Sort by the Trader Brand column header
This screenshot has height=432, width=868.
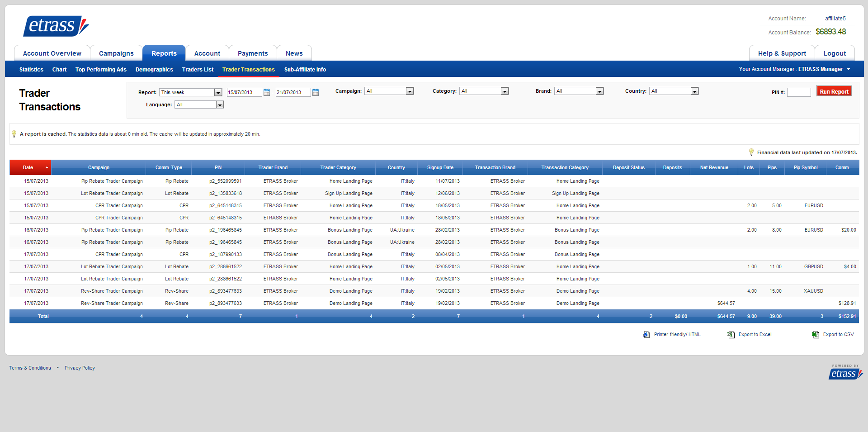273,168
